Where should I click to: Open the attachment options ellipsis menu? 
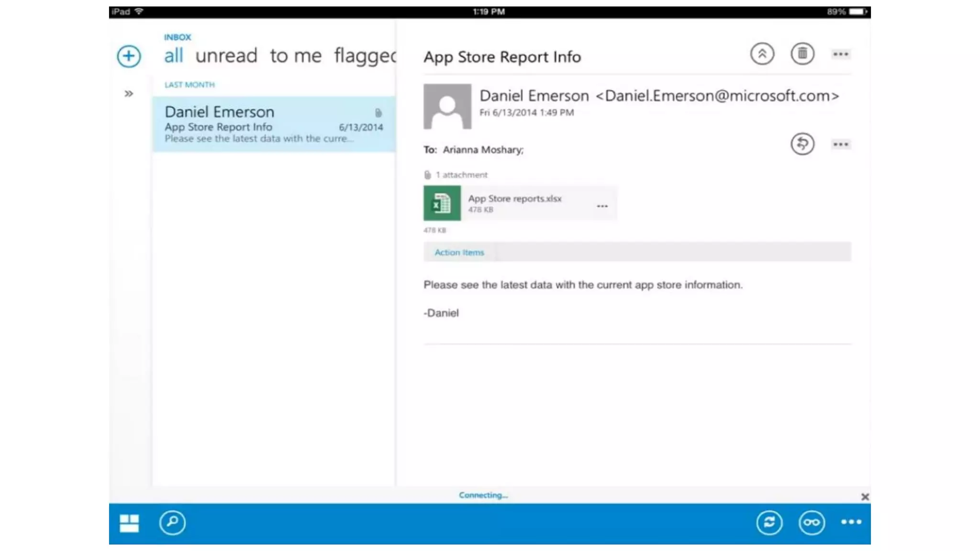[x=602, y=206]
